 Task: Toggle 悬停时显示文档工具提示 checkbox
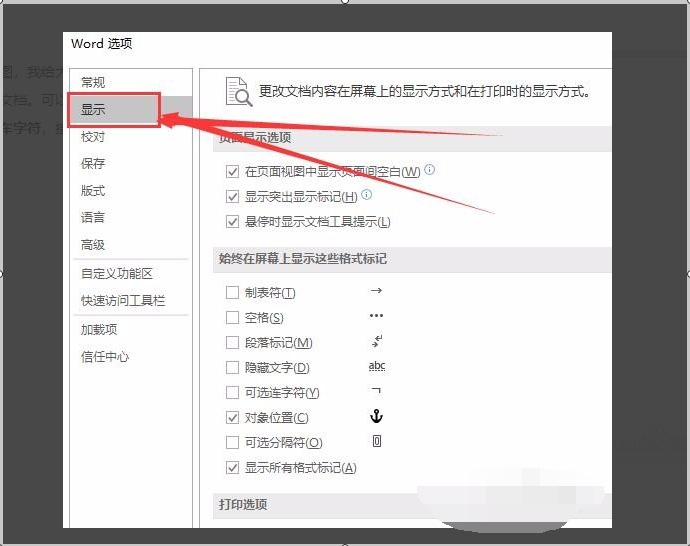232,221
